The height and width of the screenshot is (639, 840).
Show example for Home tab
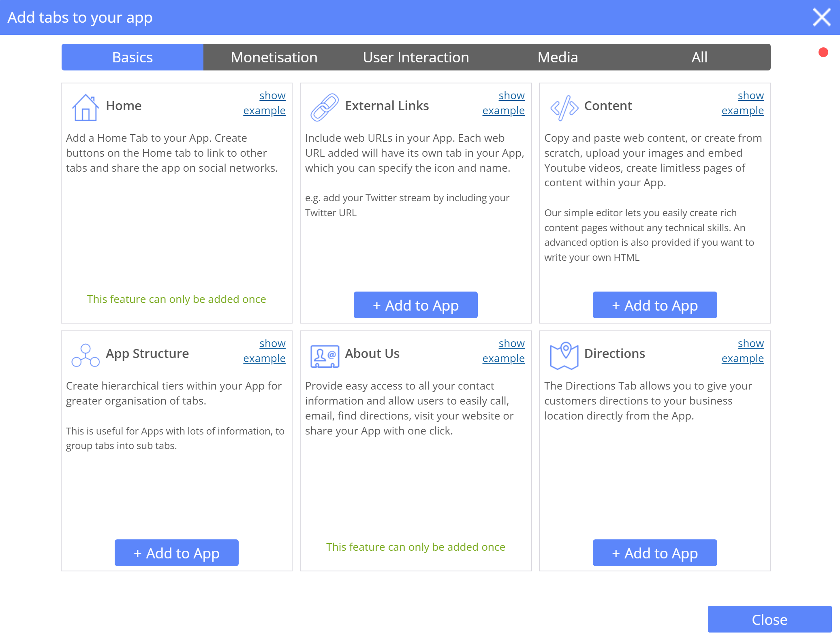pyautogui.click(x=265, y=103)
